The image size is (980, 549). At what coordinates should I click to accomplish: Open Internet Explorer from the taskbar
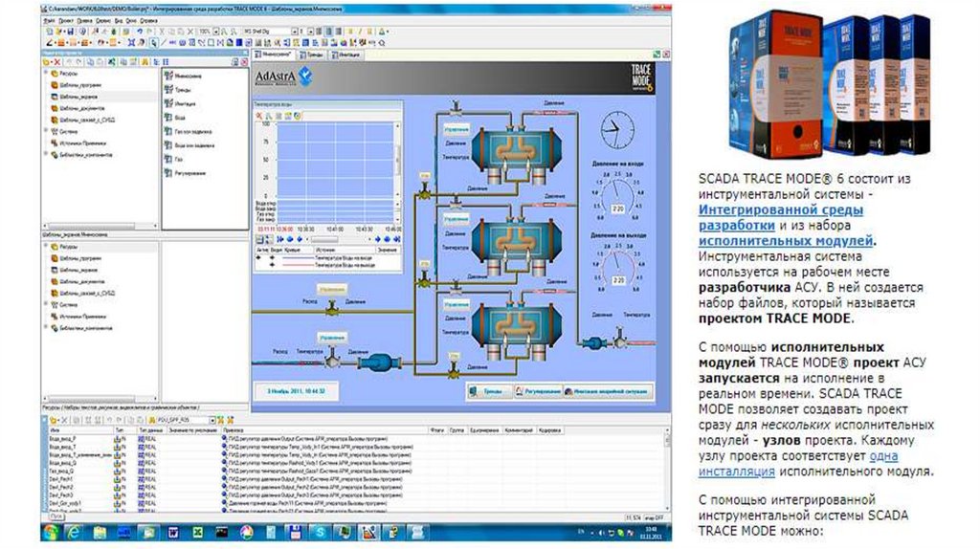(76, 531)
